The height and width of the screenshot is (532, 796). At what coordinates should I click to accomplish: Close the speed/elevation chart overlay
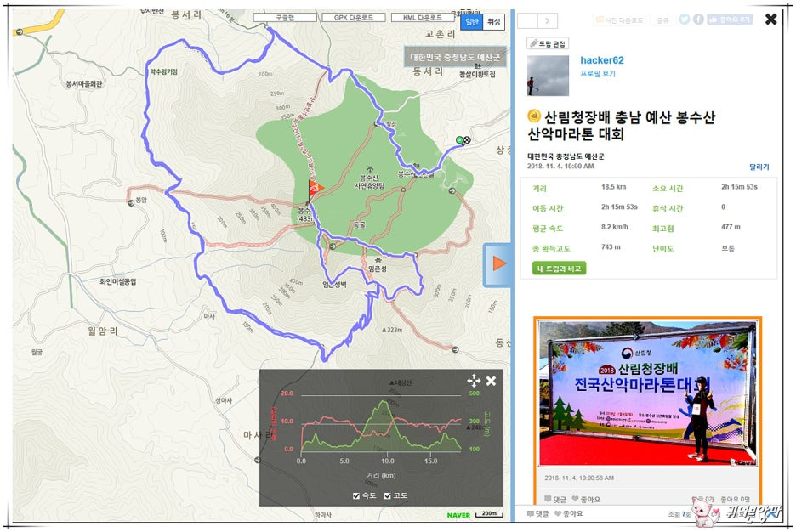(491, 381)
